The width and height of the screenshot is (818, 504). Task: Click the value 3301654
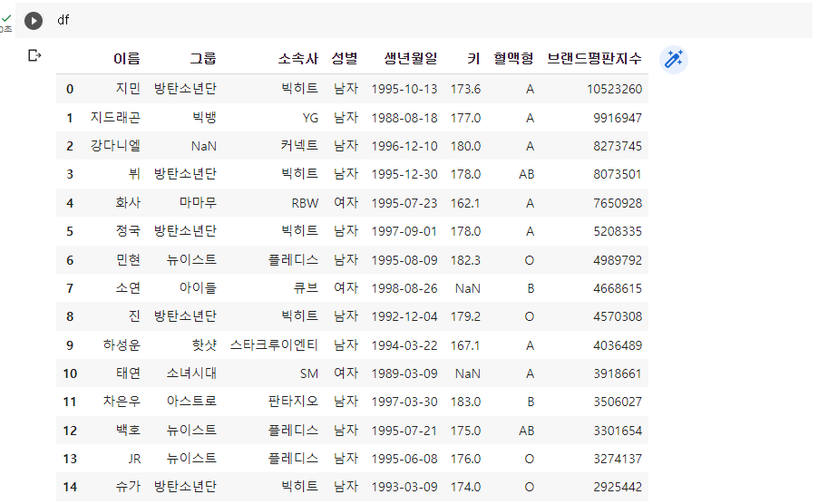(618, 431)
